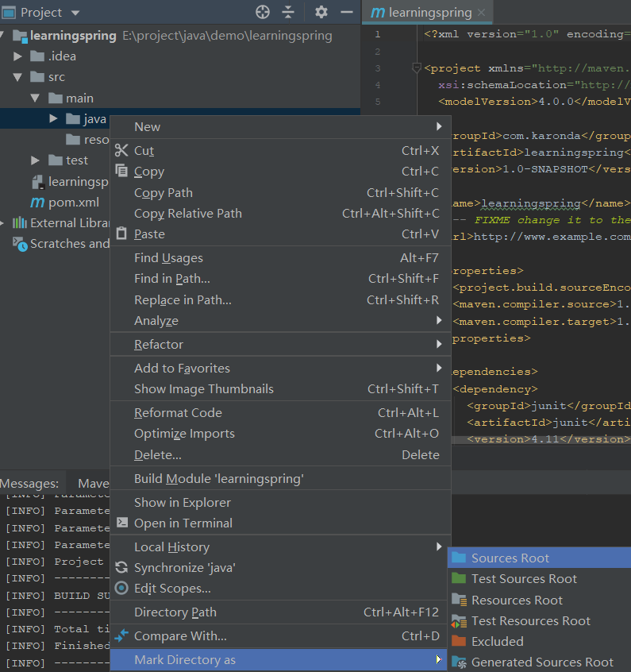Click the collapse all icon in Project panel
Screen dimensions: 631x672
click(288, 12)
